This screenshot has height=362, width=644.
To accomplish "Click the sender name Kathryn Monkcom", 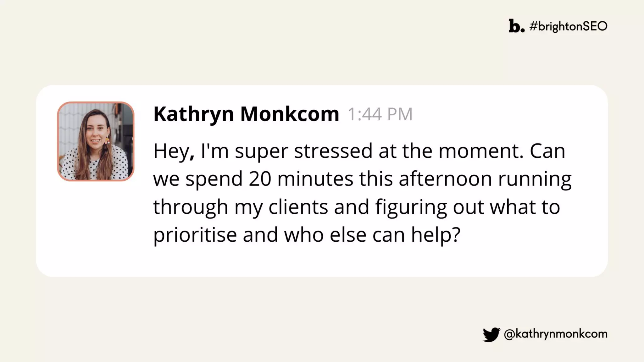I will (x=246, y=114).
